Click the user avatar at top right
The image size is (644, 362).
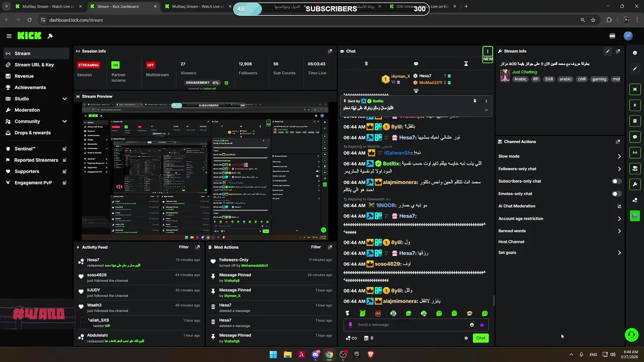[x=628, y=36]
